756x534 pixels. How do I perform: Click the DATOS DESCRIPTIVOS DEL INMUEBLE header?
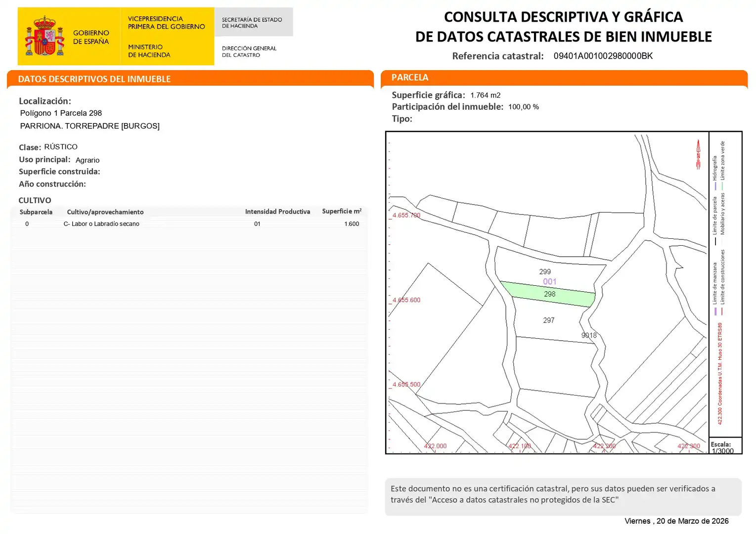click(94, 79)
